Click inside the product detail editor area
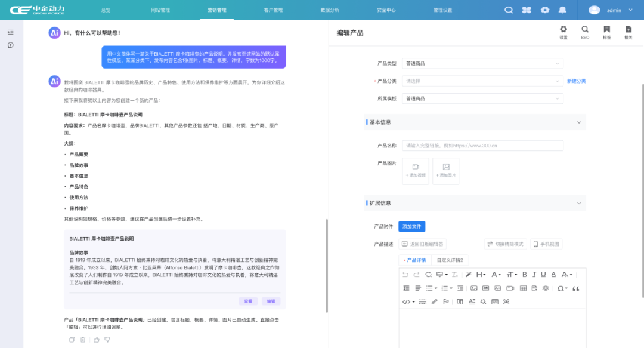The height and width of the screenshot is (348, 644). click(492, 328)
